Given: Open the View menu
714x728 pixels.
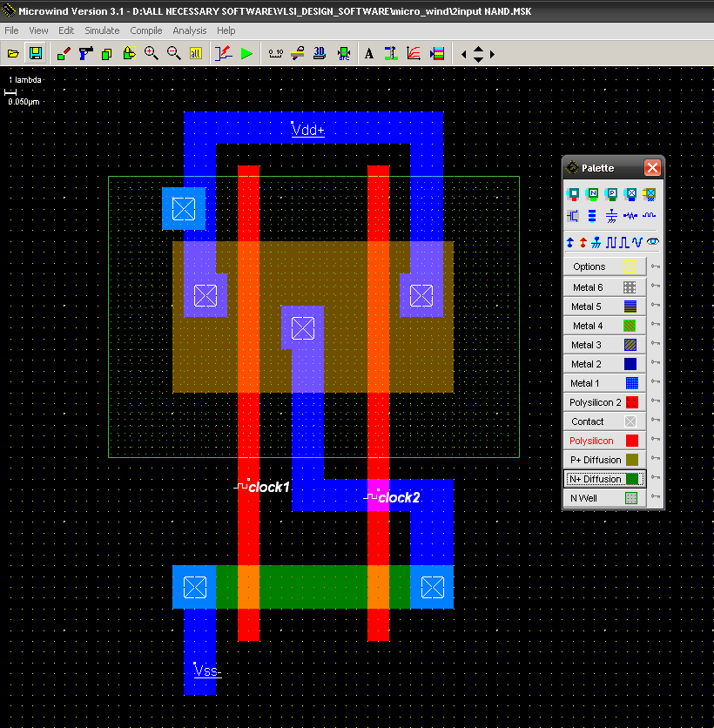Looking at the screenshot, I should click(x=38, y=30).
